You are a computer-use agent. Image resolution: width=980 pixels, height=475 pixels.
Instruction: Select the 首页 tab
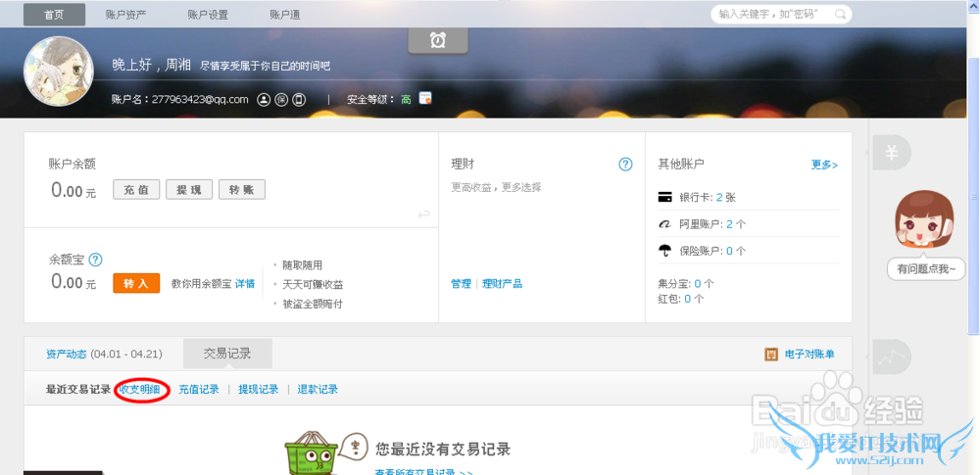[54, 15]
